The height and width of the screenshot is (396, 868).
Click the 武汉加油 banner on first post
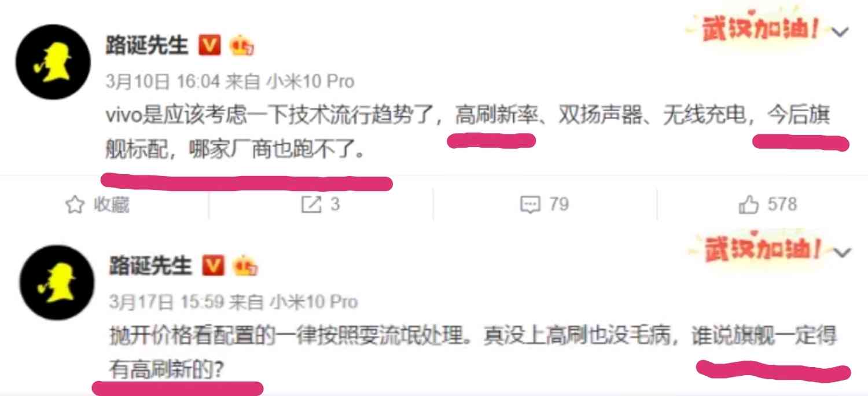pos(760,29)
